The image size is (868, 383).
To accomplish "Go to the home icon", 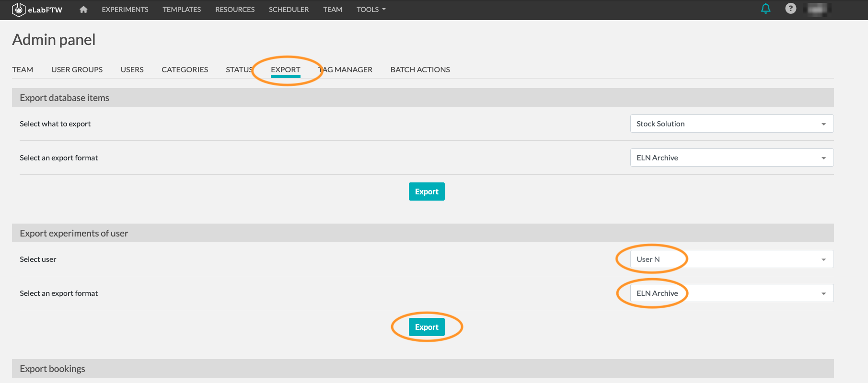I will click(x=83, y=10).
